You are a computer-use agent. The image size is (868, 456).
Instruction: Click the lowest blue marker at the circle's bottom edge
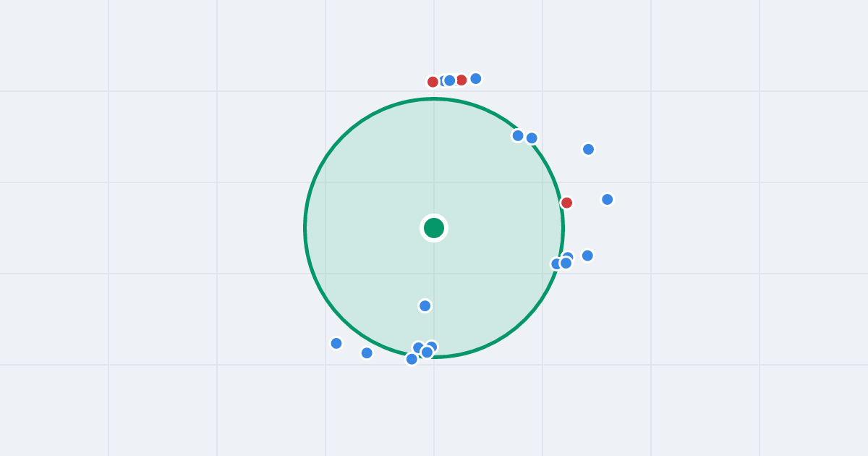(x=412, y=358)
